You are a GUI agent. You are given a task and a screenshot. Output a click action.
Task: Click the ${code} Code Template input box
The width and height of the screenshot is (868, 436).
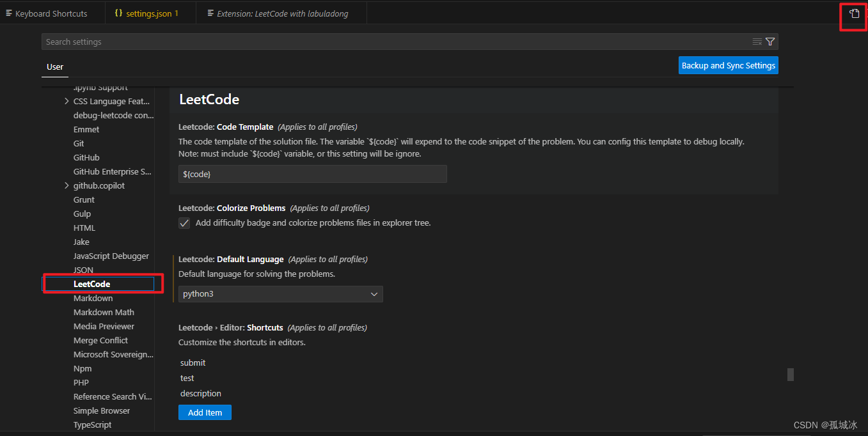[312, 173]
